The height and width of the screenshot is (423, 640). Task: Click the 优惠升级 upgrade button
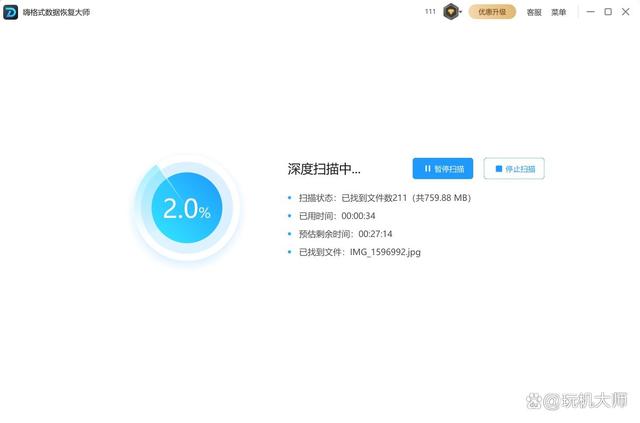click(x=492, y=12)
